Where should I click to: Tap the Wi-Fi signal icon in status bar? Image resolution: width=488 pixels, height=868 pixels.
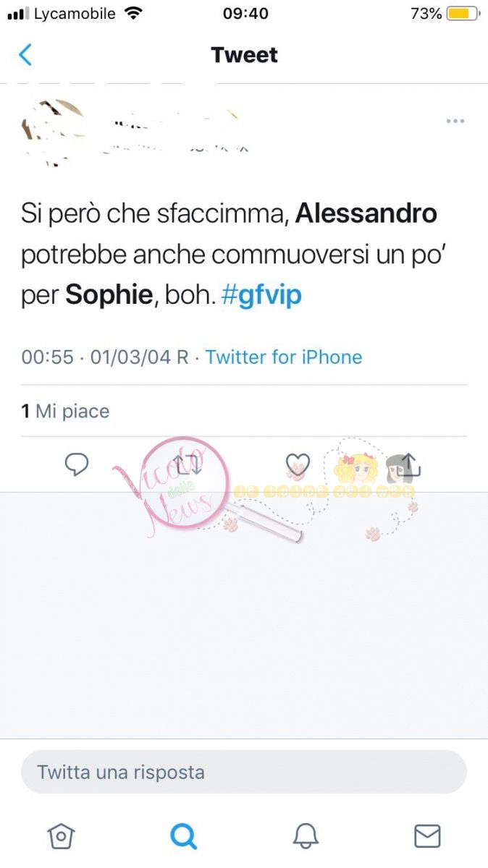pos(133,13)
